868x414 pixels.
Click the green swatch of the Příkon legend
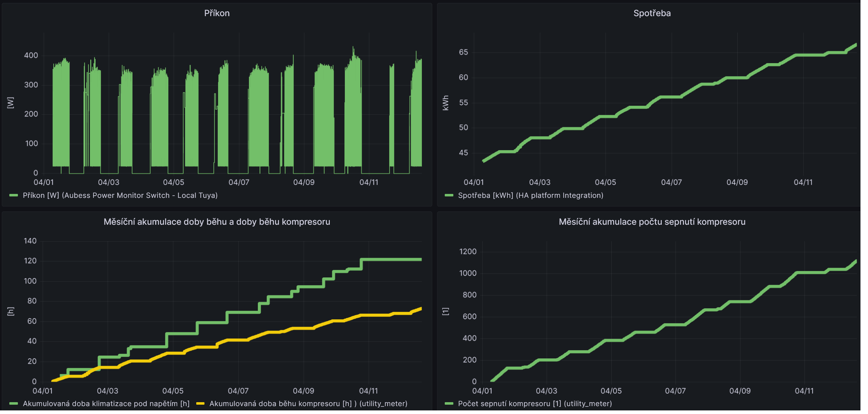14,195
